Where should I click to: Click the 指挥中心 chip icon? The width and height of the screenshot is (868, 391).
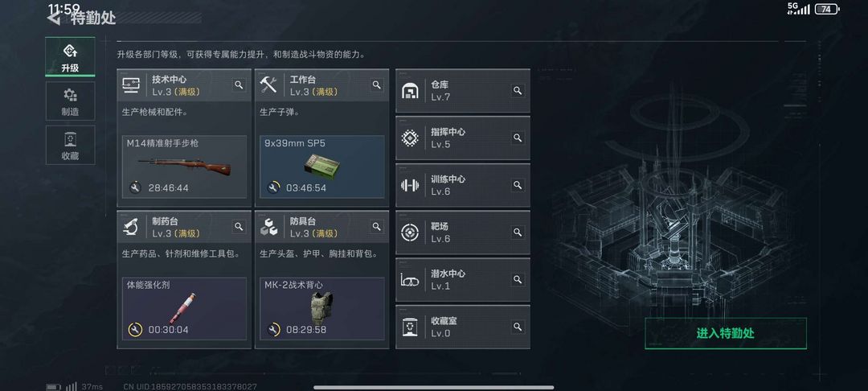point(410,138)
